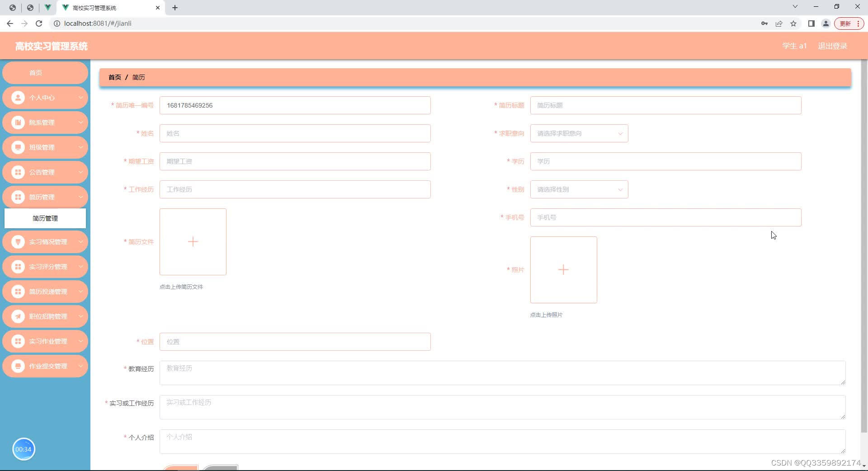This screenshot has width=868, height=471.
Task: Open the 请选择求职意向 dropdown
Action: click(x=579, y=133)
